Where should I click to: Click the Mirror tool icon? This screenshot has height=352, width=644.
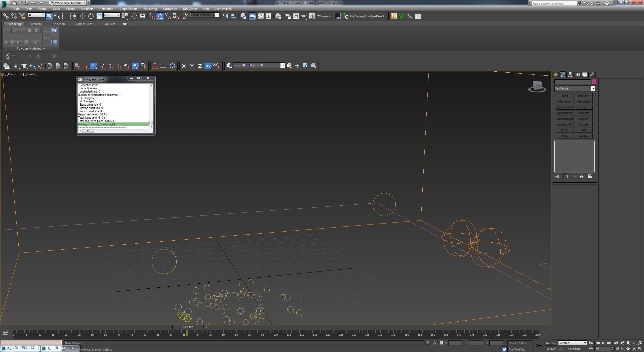(x=225, y=16)
